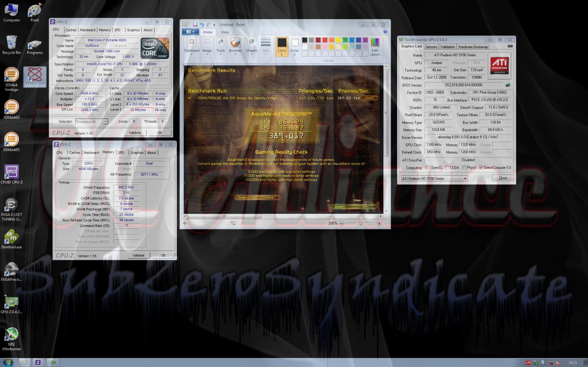Open the Hardware Giveaway tab in GPU-Z
The image size is (588, 367).
pyautogui.click(x=473, y=47)
